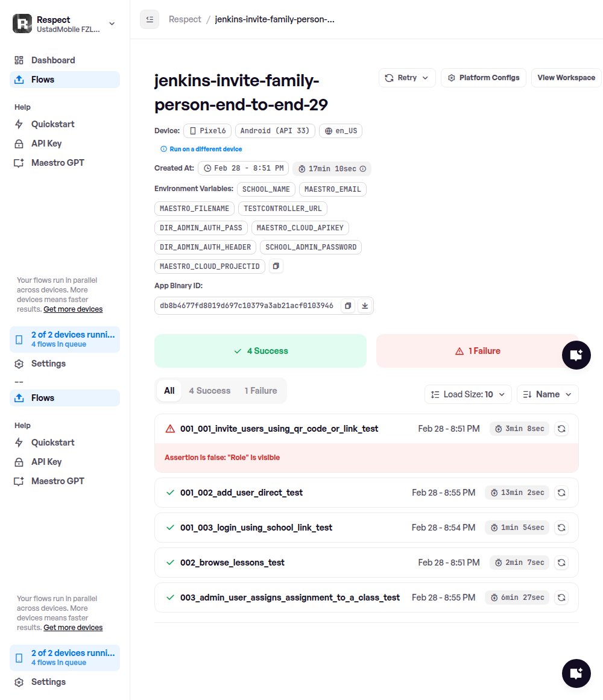This screenshot has height=700, width=603.
Task: Expand the Retry dropdown
Action: [407, 78]
